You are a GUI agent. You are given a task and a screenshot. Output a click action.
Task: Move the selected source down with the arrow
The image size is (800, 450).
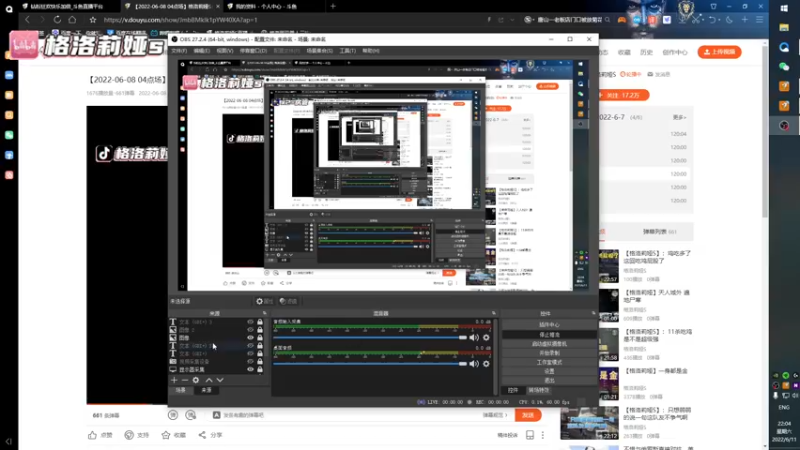[x=220, y=380]
